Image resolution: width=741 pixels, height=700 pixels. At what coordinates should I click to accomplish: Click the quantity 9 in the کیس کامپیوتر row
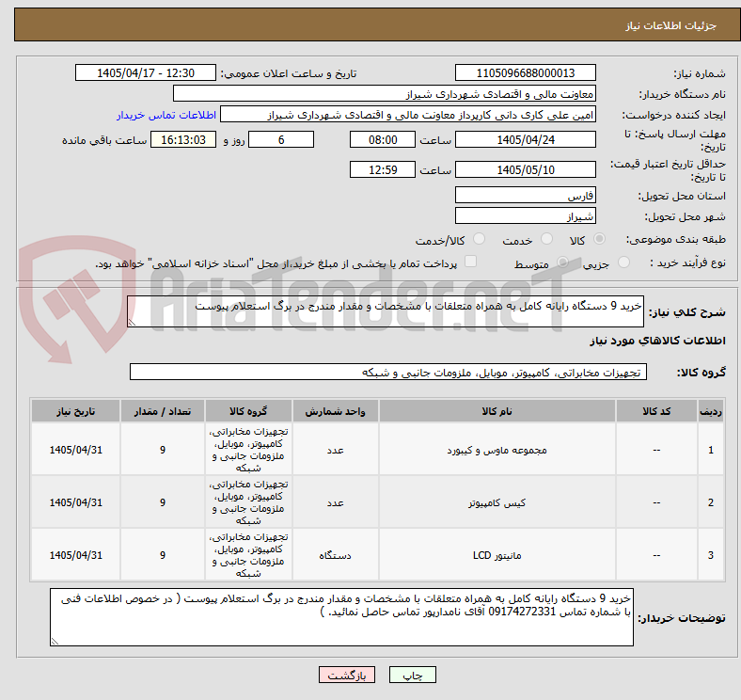tap(162, 502)
